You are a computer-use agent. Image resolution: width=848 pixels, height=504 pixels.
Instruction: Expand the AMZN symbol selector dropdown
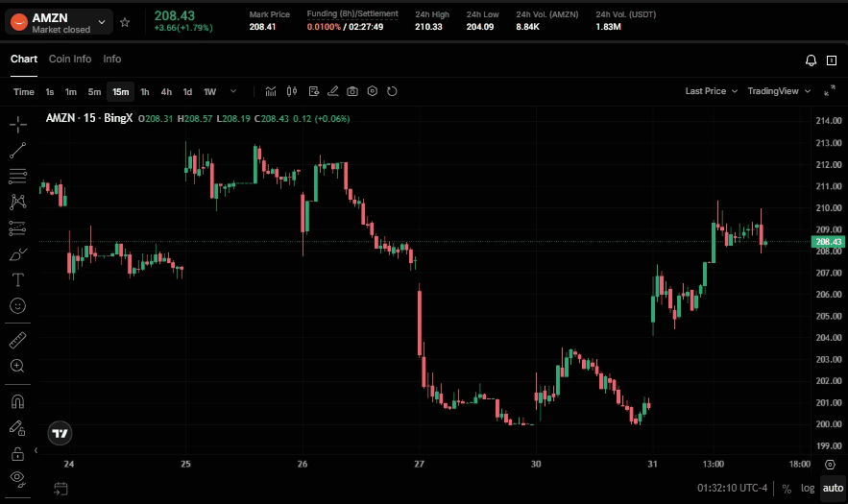click(101, 21)
